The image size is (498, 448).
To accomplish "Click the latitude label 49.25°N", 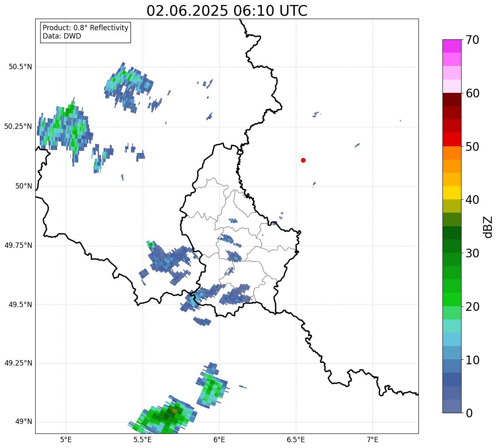I will click(x=18, y=363).
